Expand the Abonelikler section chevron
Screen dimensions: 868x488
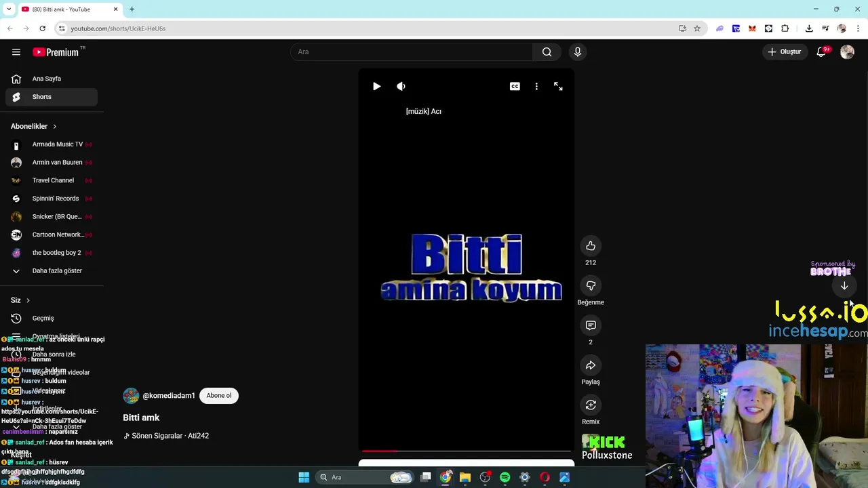click(x=55, y=126)
